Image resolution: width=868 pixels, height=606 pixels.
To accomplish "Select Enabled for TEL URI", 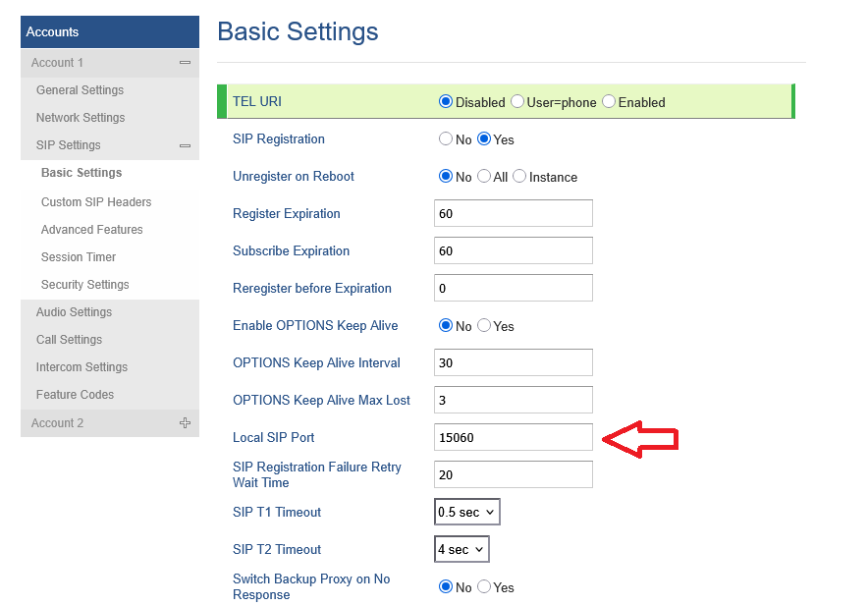I will coord(609,102).
